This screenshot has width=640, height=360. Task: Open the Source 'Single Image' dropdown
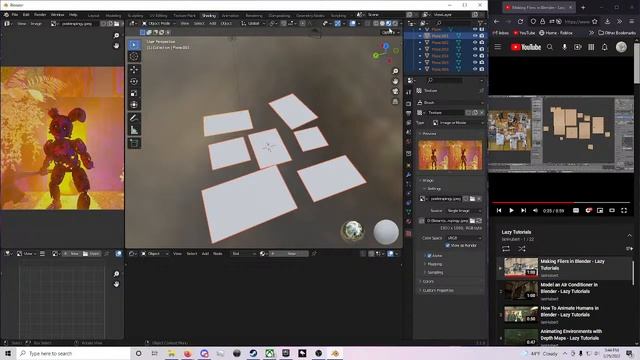click(x=463, y=211)
